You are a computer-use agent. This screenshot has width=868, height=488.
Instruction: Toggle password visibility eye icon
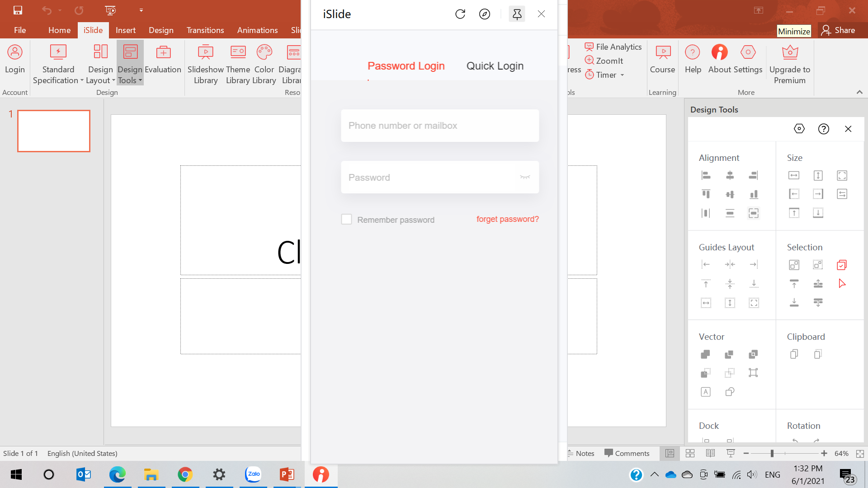(525, 177)
